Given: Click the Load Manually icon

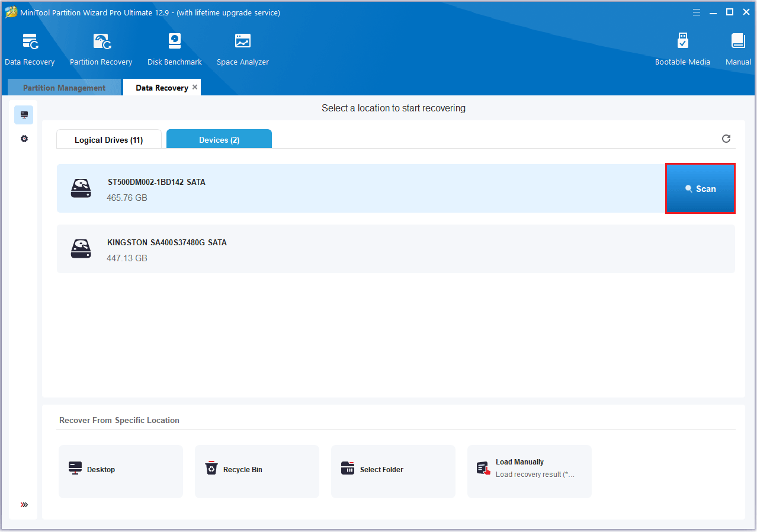Looking at the screenshot, I should (x=484, y=469).
